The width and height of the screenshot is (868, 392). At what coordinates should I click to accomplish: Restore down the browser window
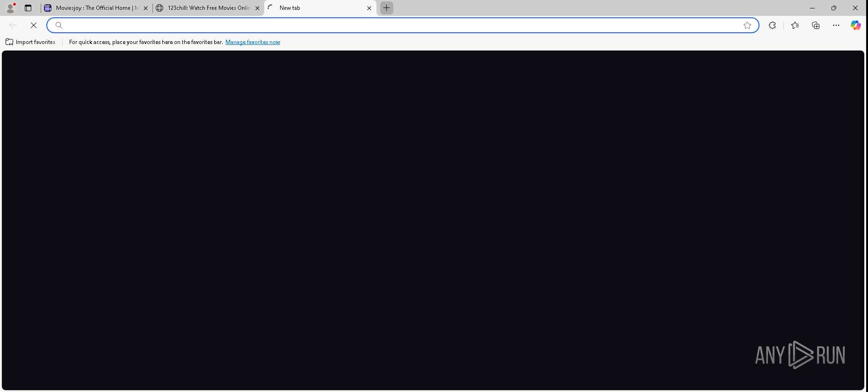tap(834, 8)
